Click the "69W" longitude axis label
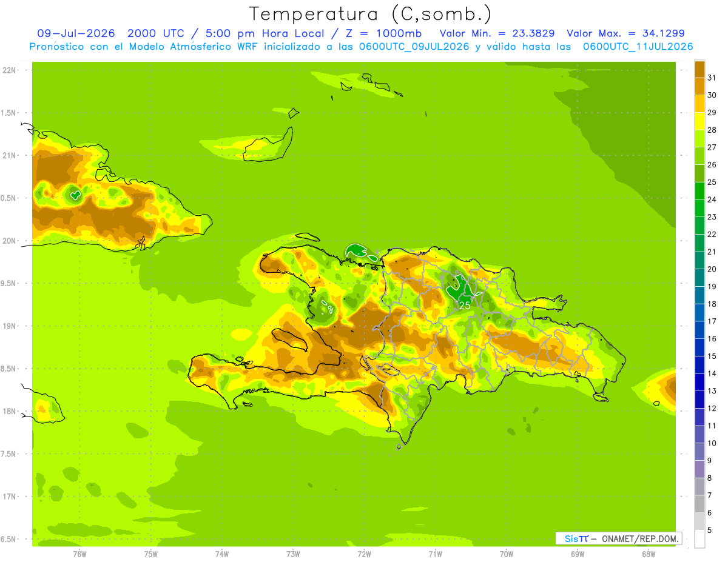Image resolution: width=728 pixels, height=562 pixels. click(x=578, y=554)
